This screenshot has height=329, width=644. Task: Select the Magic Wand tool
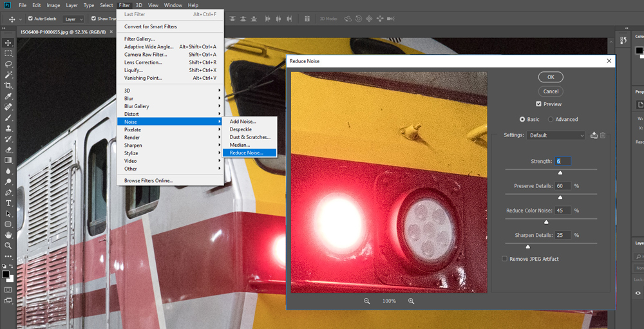pyautogui.click(x=8, y=75)
